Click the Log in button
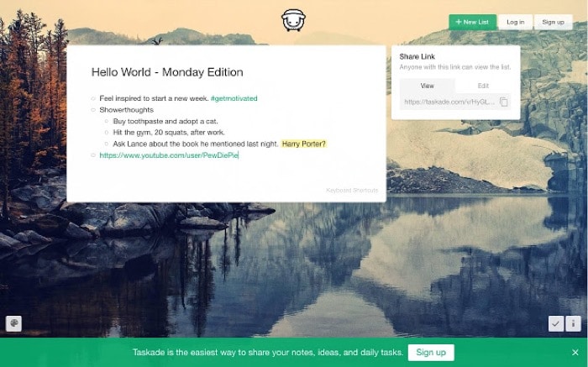The width and height of the screenshot is (588, 367). tap(515, 22)
